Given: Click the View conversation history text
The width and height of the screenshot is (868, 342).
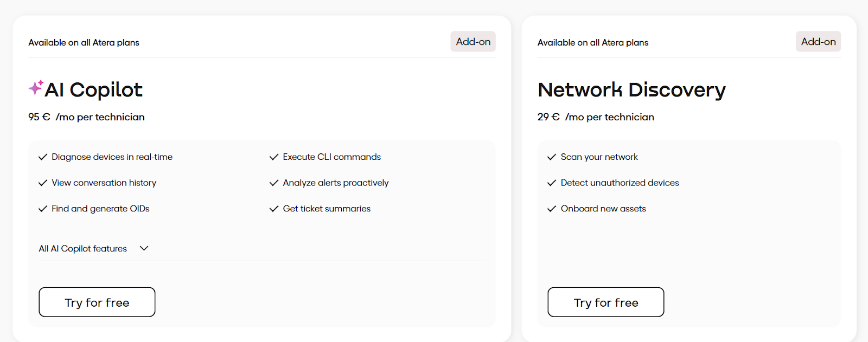Looking at the screenshot, I should [x=104, y=183].
